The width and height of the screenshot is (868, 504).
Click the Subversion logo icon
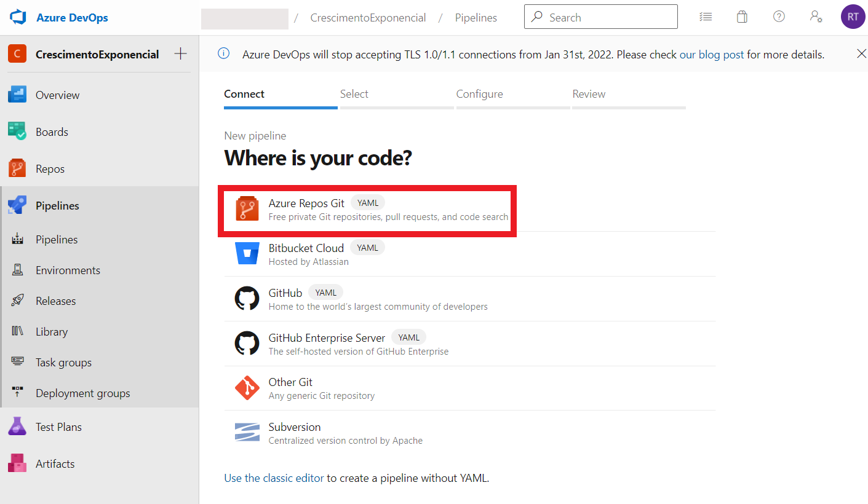point(247,432)
